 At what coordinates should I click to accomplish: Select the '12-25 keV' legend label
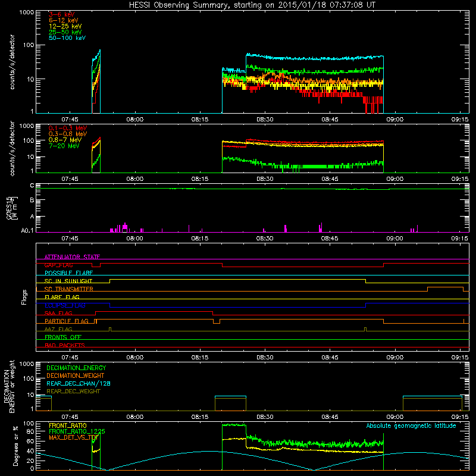[x=65, y=26]
